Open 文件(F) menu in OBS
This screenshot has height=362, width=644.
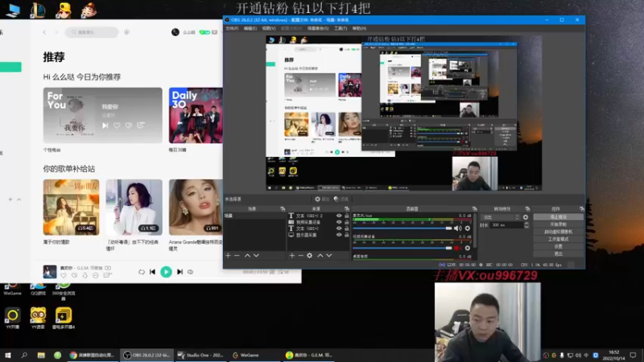click(x=232, y=28)
